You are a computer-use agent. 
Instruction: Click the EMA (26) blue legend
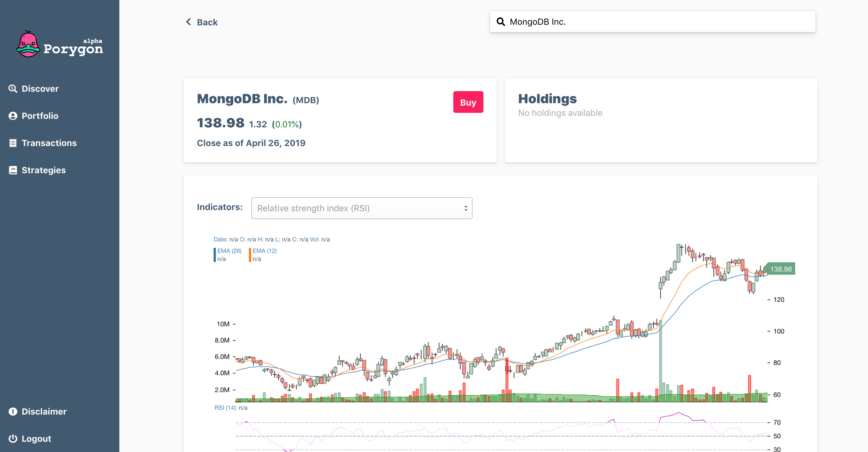pos(229,251)
